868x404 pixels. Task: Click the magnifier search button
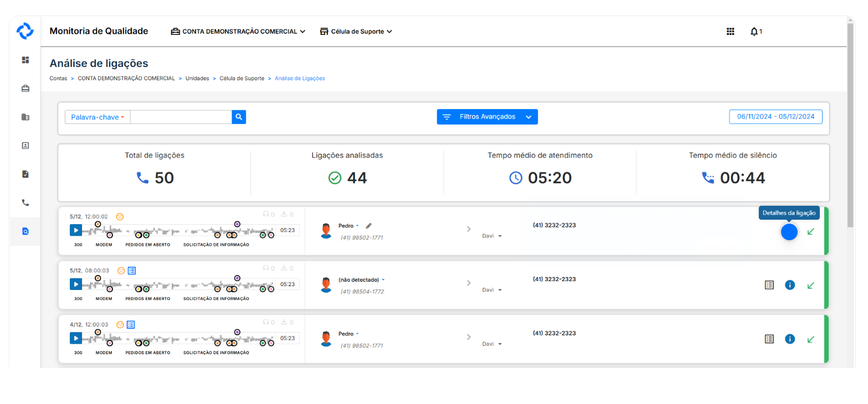[x=239, y=117]
